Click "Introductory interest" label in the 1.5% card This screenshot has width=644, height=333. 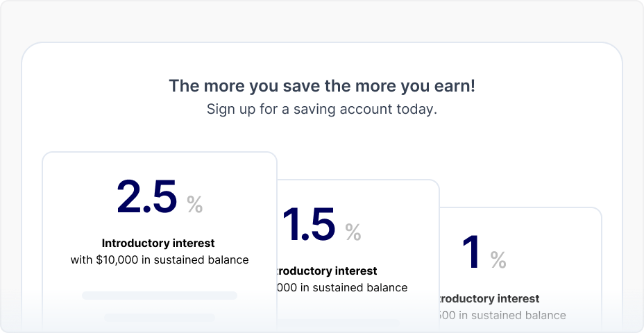[x=327, y=271]
